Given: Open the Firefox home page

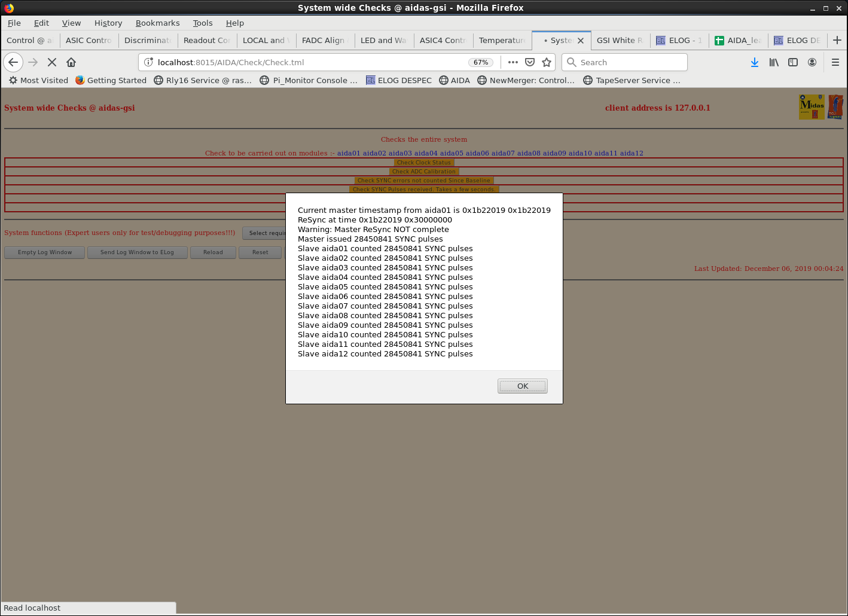Looking at the screenshot, I should tap(71, 62).
